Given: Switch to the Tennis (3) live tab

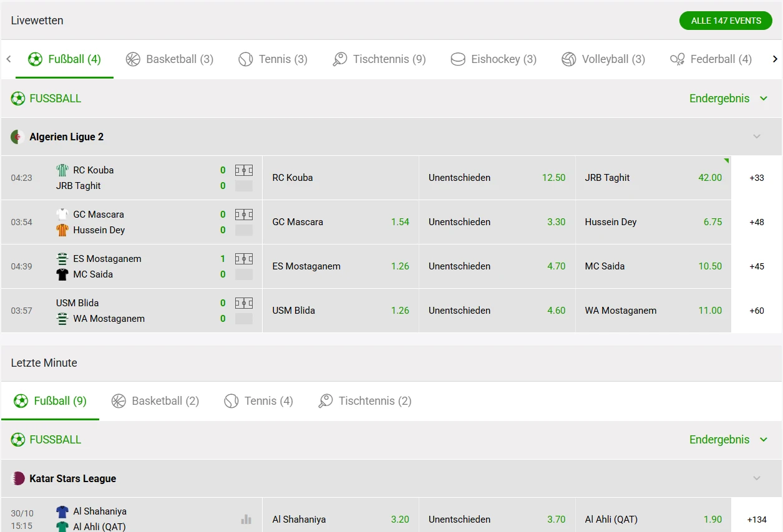Looking at the screenshot, I should 273,59.
